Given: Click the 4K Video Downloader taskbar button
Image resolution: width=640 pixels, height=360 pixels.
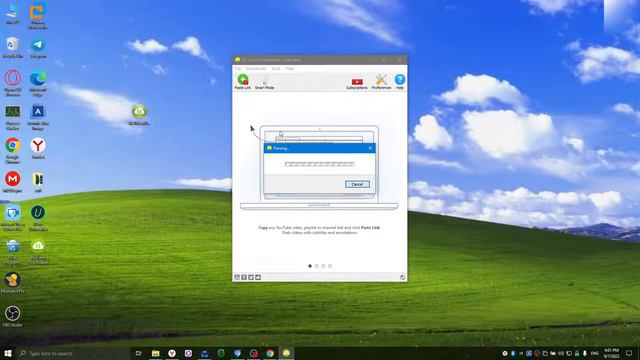Looking at the screenshot, I should tap(286, 353).
